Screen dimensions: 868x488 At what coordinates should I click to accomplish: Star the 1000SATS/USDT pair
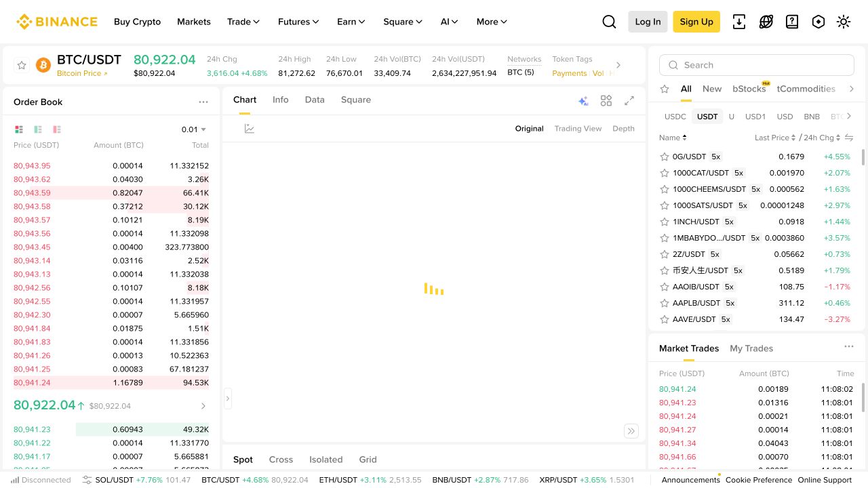(665, 205)
